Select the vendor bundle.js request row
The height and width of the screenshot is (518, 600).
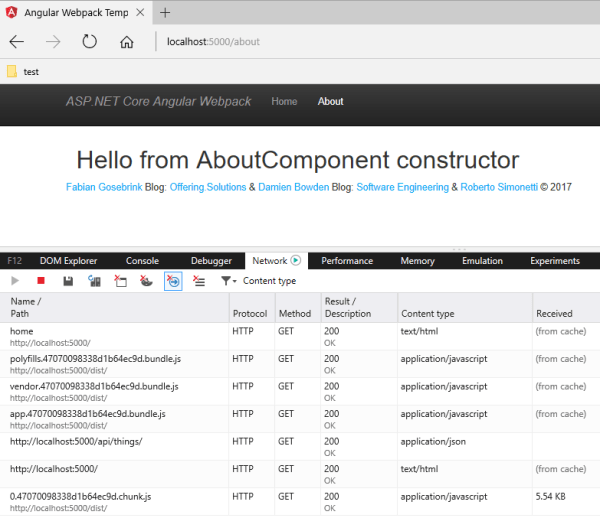(x=300, y=392)
